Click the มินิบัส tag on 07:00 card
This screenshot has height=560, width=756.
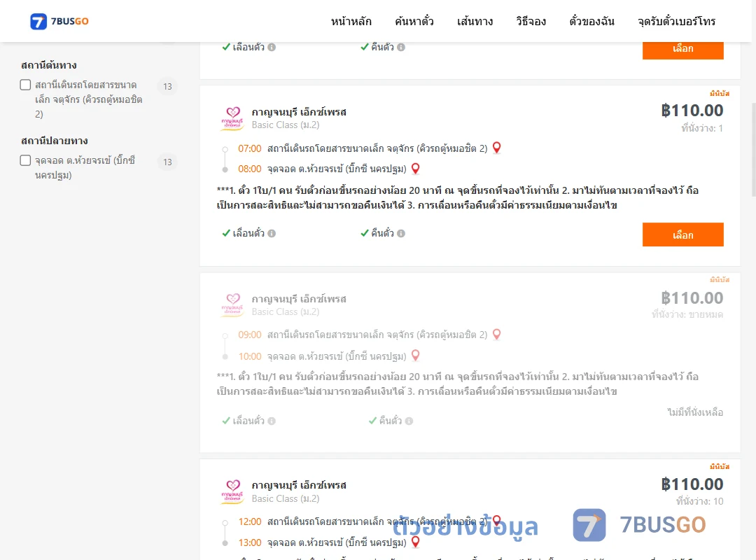point(720,94)
